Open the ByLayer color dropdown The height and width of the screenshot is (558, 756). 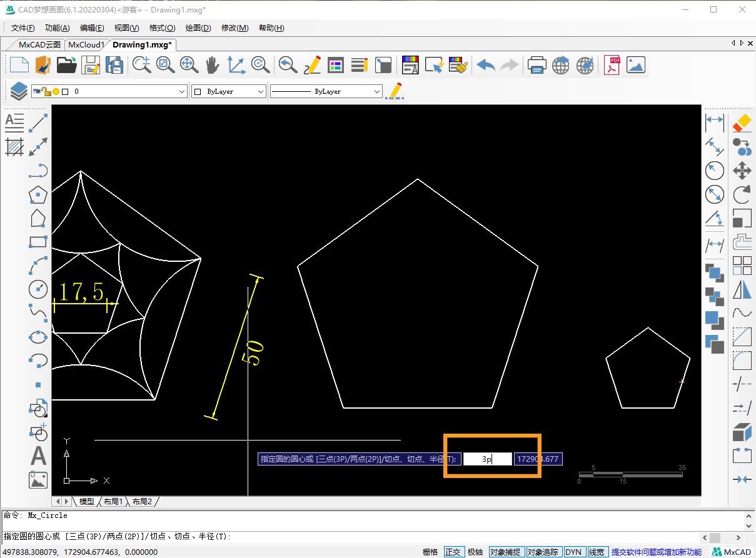pos(261,91)
